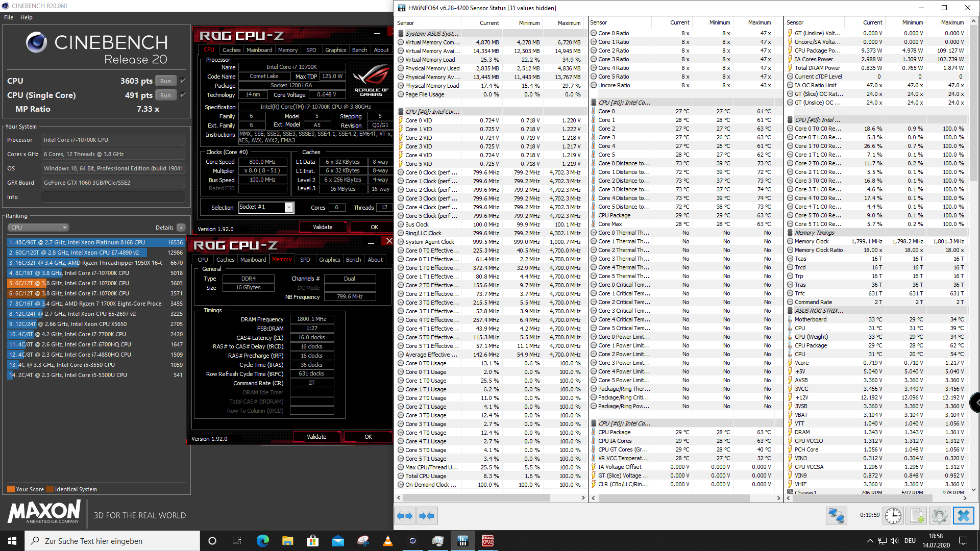980x551 pixels.
Task: Click the expand columns arrows icon in HWiNFO
Action: point(405,516)
